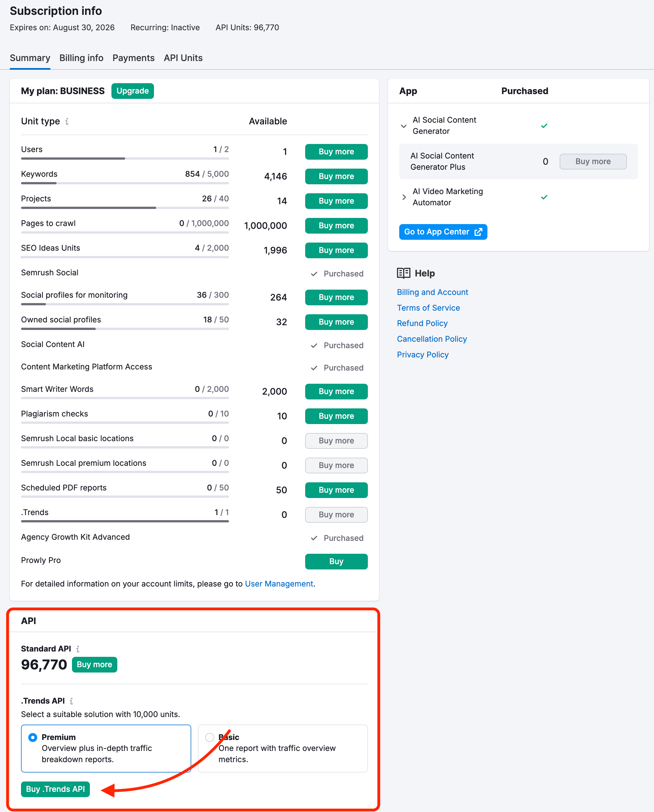Image resolution: width=654 pixels, height=812 pixels.
Task: Click the external link icon on App Center button
Action: (x=478, y=232)
